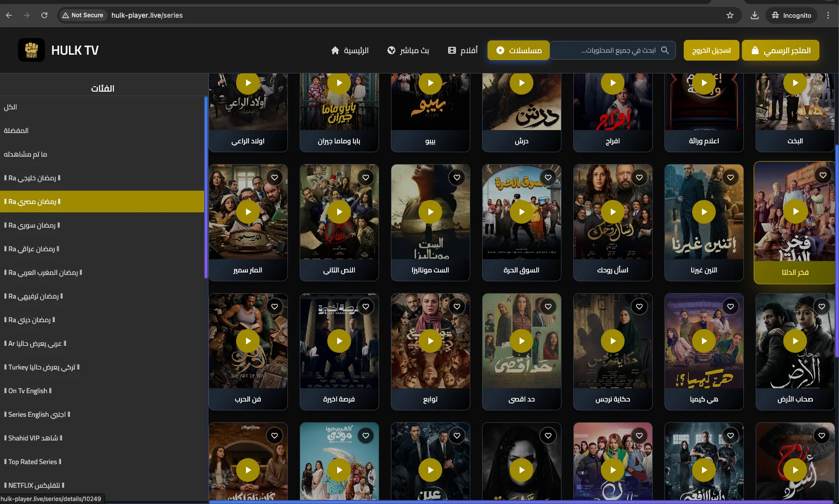Click the page vertical scrollbar
Image resolution: width=839 pixels, height=504 pixels.
[x=837, y=251]
